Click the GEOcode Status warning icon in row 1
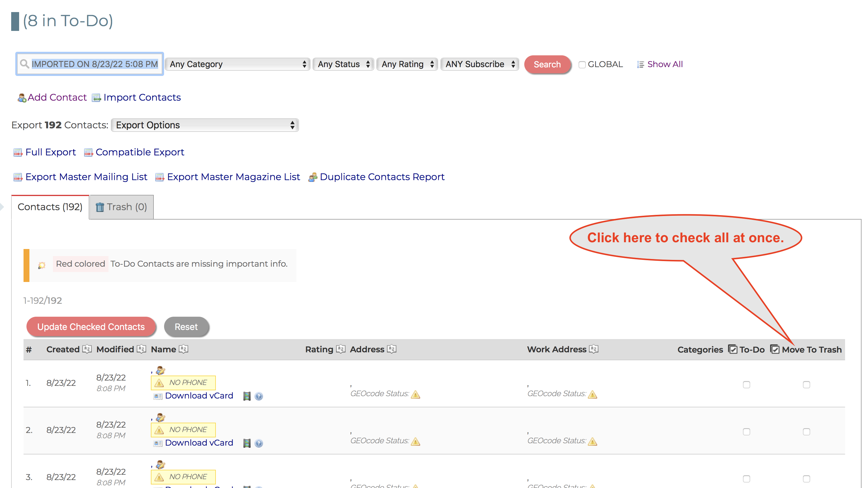 [415, 394]
